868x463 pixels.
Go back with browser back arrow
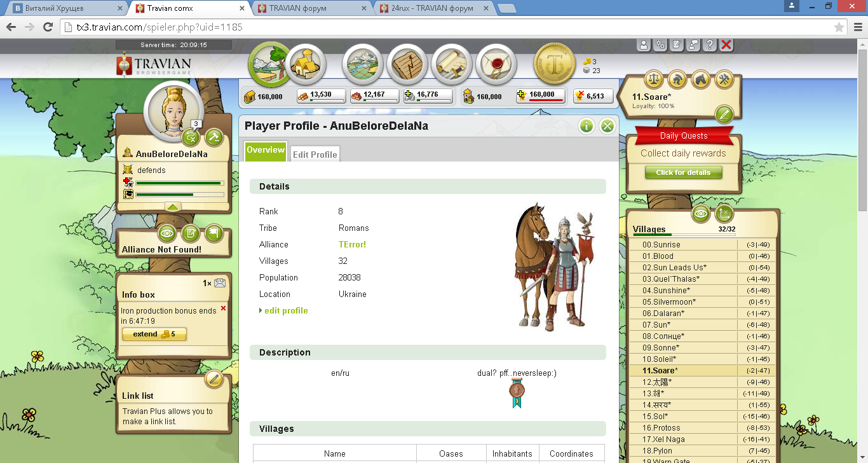11,27
